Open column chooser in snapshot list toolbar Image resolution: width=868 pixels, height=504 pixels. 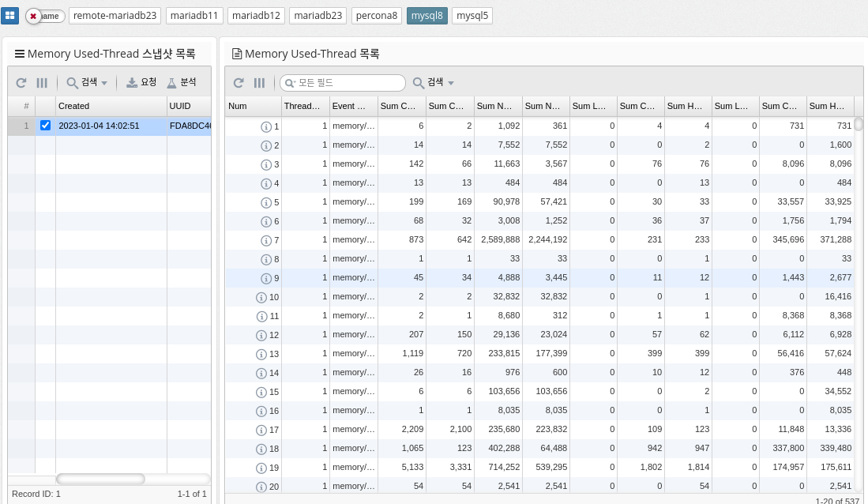pos(42,83)
